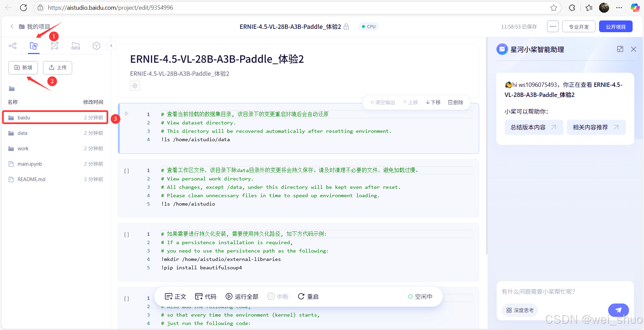Open the pipeline graph sidebar tab

54,46
